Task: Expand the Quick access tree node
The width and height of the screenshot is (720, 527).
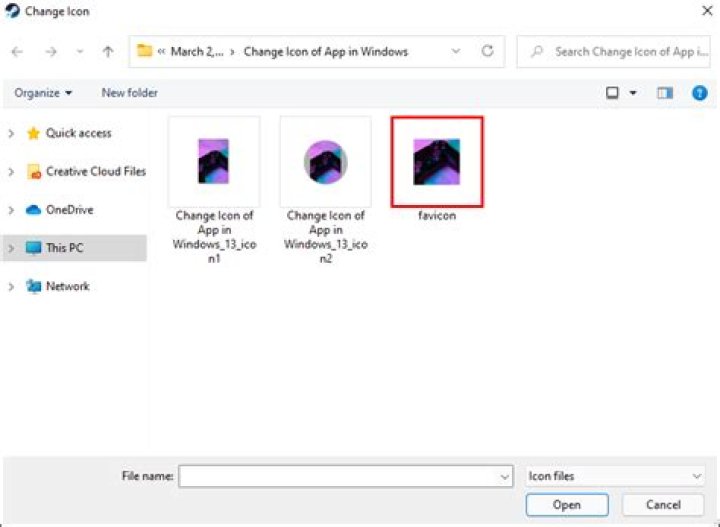Action: click(11, 133)
